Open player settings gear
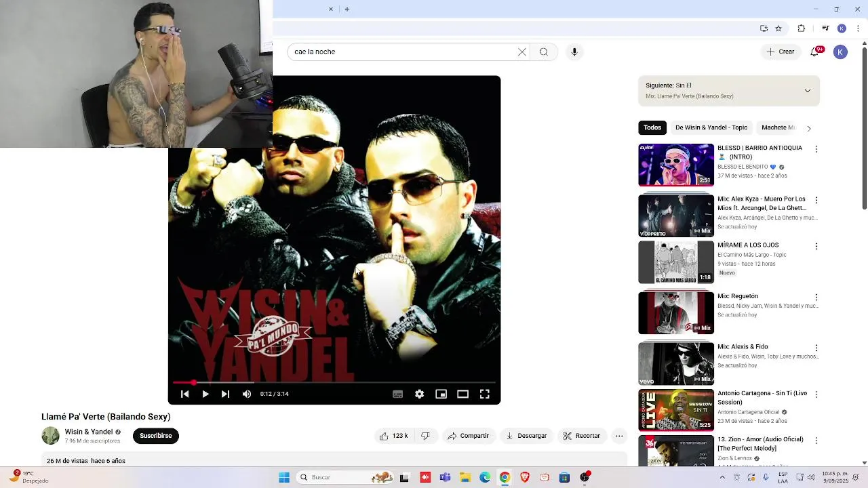Viewport: 868px width, 488px height. pyautogui.click(x=420, y=394)
